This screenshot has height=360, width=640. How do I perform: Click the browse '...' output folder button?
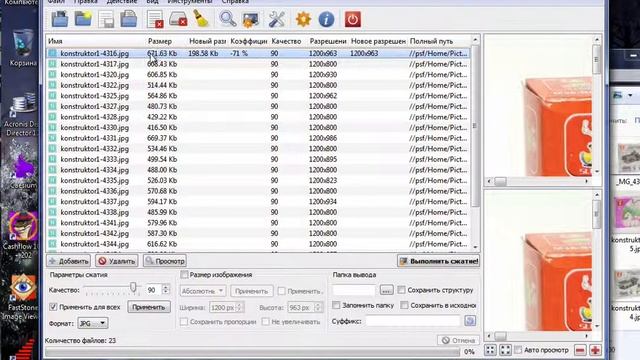(386, 290)
